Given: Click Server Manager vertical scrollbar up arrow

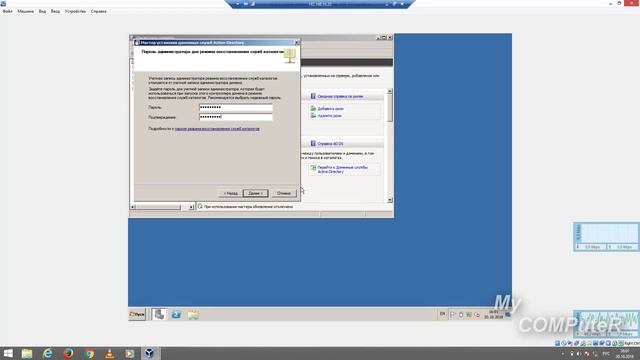Looking at the screenshot, I should pos(390,91).
